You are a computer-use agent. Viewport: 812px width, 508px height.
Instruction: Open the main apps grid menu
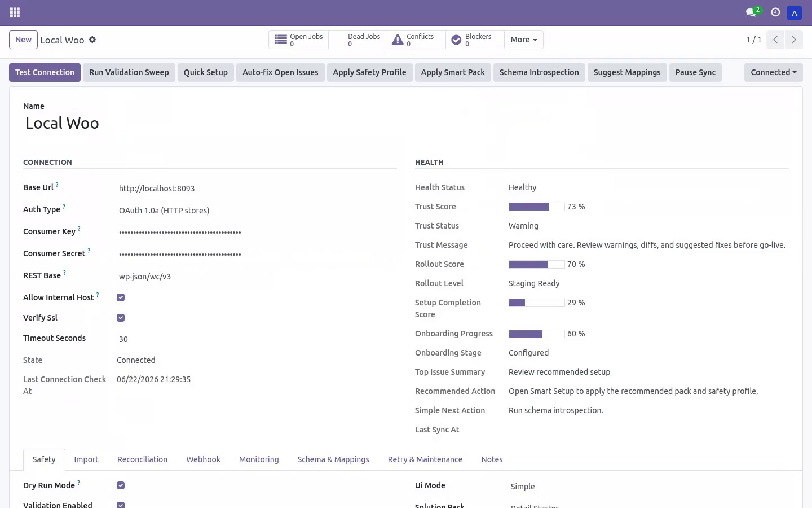pyautogui.click(x=15, y=12)
